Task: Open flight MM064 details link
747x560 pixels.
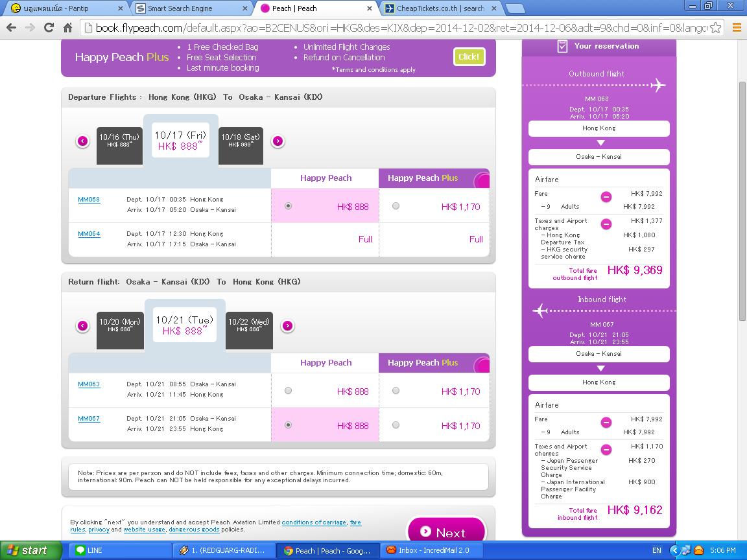Action: pos(89,233)
